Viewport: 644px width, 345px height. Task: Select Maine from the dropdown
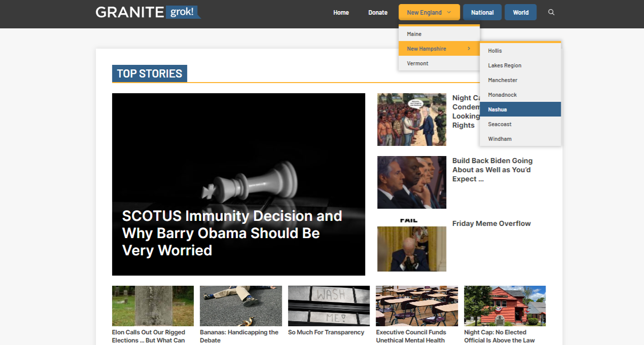414,34
